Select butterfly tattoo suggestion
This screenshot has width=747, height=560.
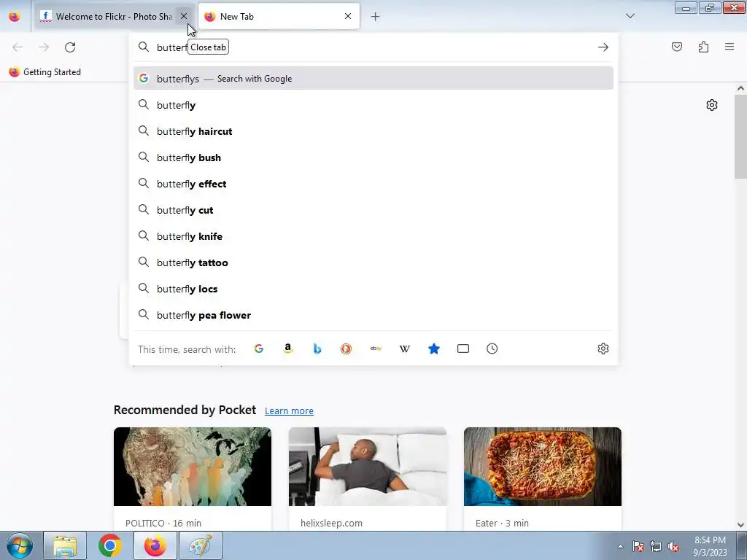[373, 262]
